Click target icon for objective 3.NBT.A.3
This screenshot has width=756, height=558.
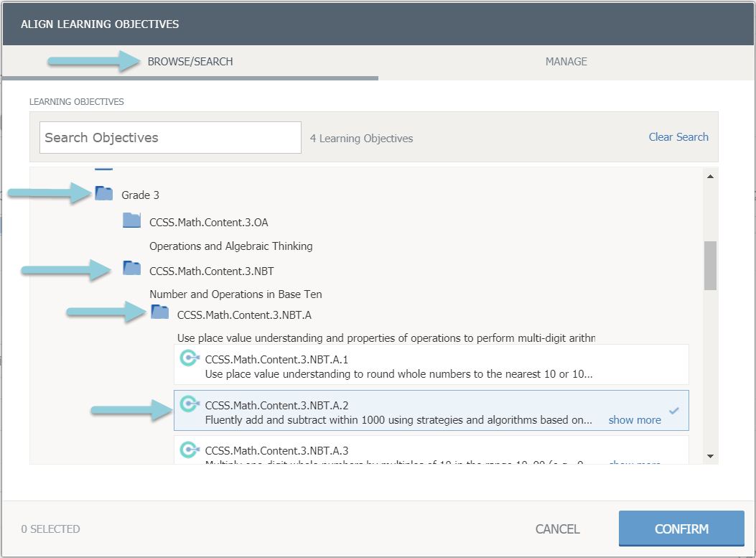[189, 450]
